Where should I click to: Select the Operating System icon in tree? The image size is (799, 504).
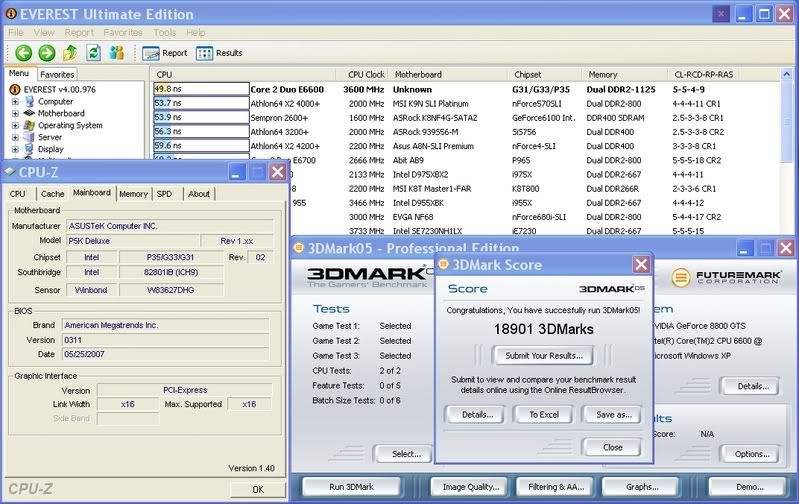click(x=30, y=125)
